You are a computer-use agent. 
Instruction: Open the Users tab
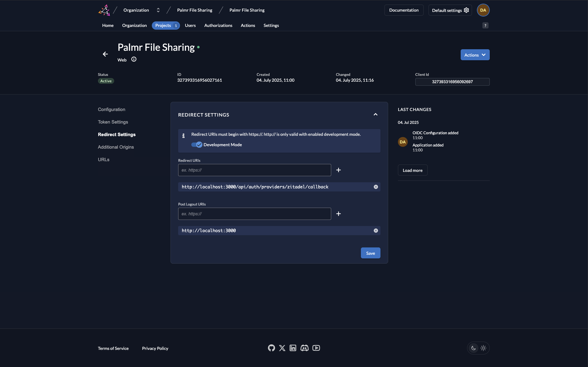190,25
